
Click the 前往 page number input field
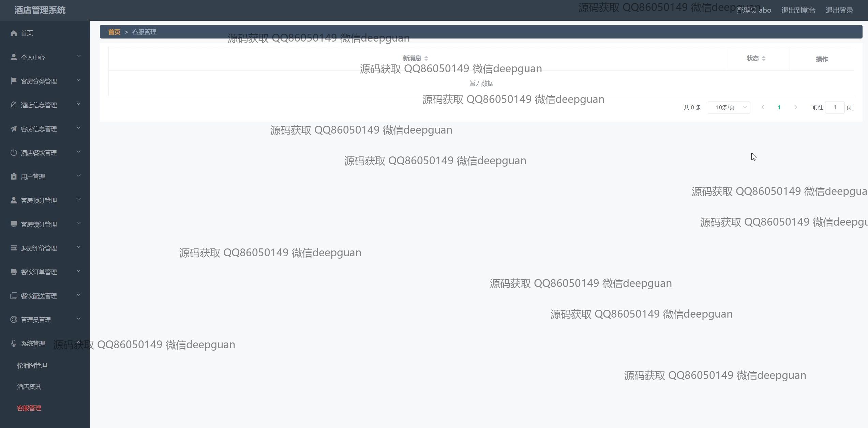pyautogui.click(x=835, y=107)
